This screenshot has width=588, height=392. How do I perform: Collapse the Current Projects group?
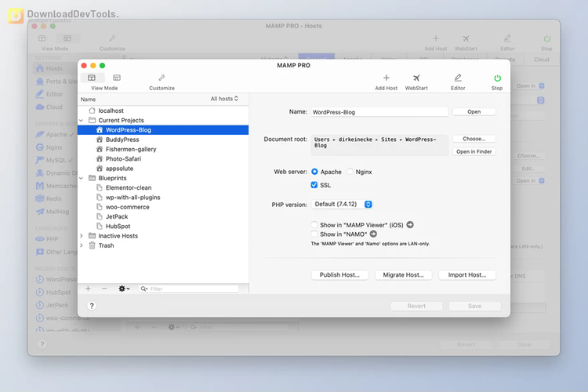(x=81, y=121)
